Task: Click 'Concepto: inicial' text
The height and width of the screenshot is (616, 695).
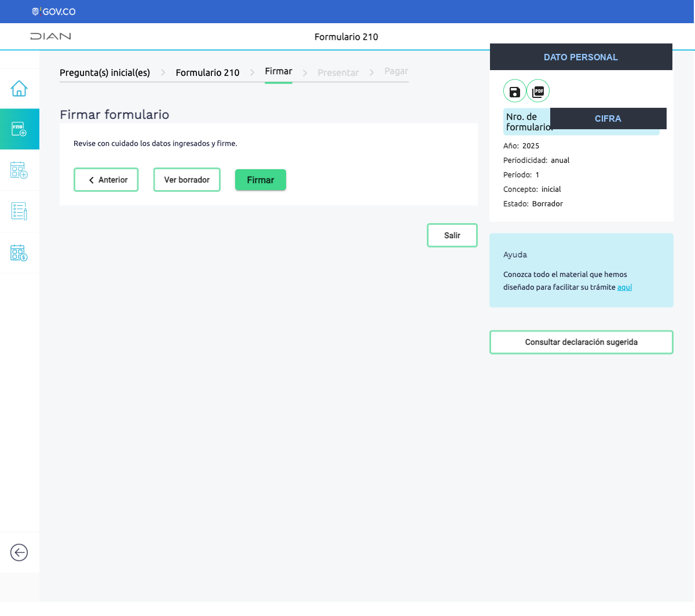Action: (x=532, y=189)
